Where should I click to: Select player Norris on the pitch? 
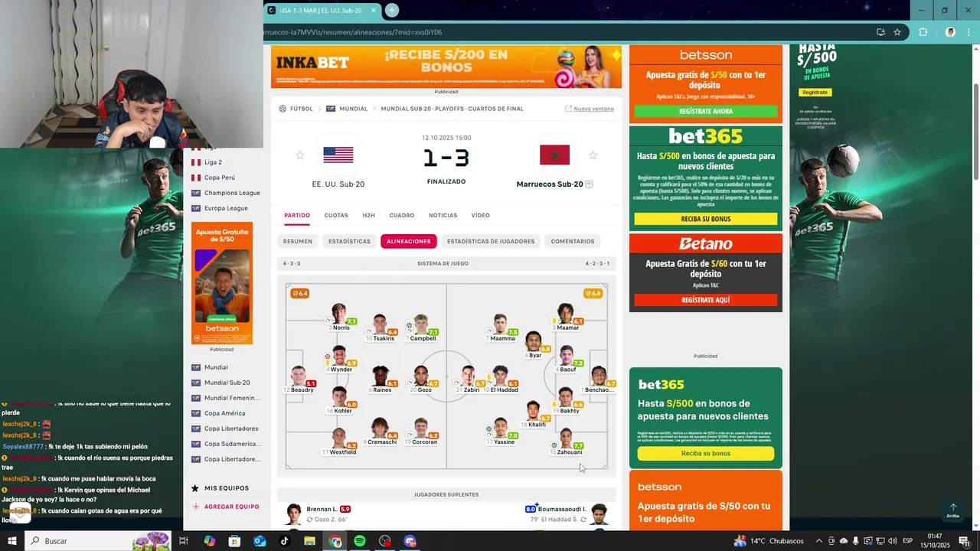[339, 317]
